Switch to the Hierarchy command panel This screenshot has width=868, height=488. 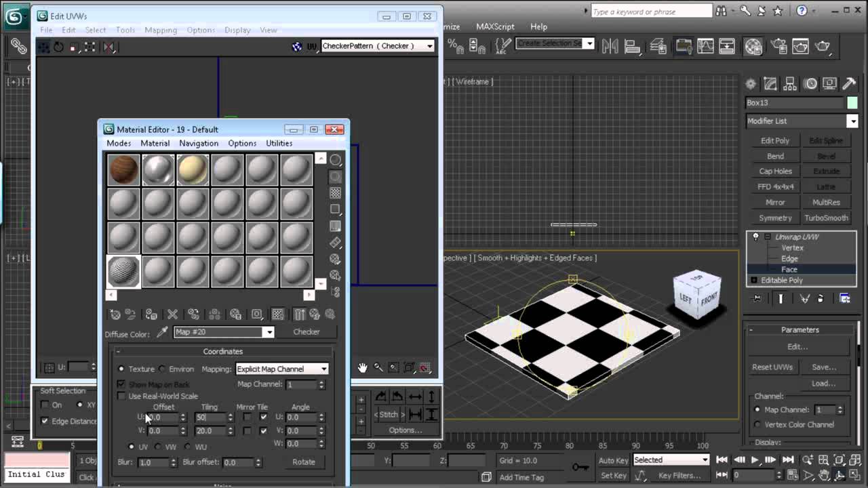click(790, 84)
